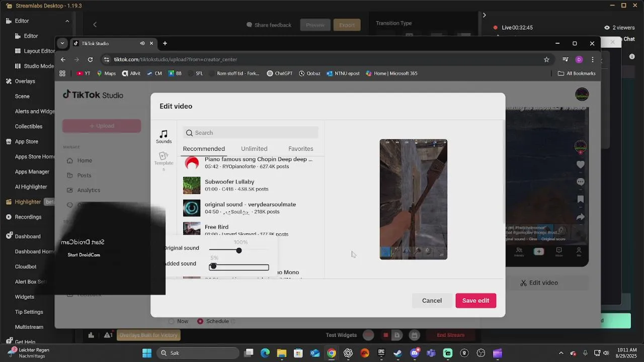Click the End Stream button
The width and height of the screenshot is (644, 362).
coord(450,335)
